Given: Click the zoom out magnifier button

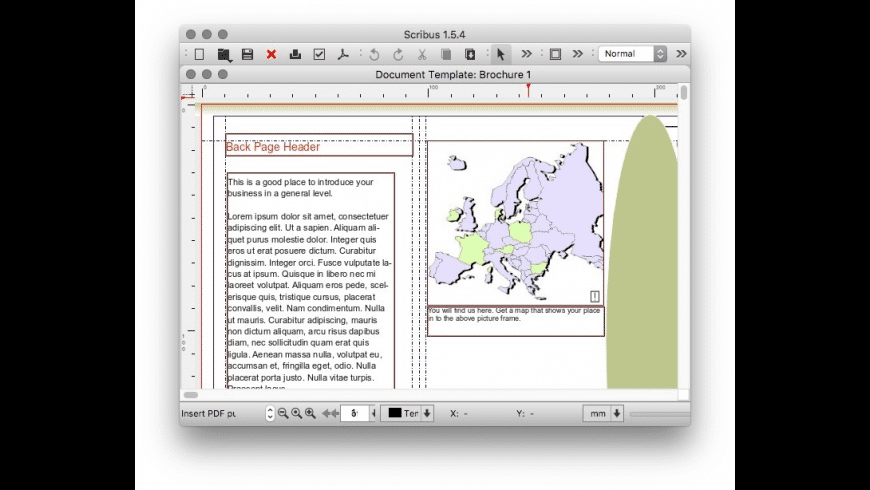Looking at the screenshot, I should [283, 413].
